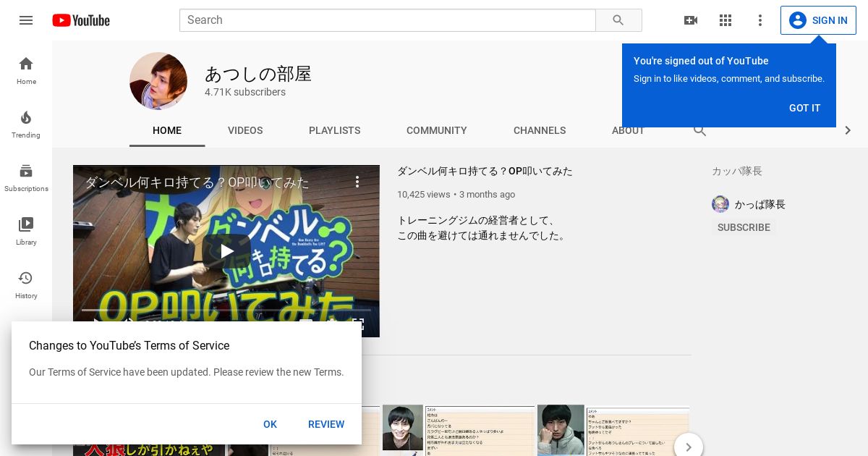Image resolution: width=868 pixels, height=456 pixels.
Task: Dismiss the signed-out tooltip with GOT IT
Action: coord(804,108)
